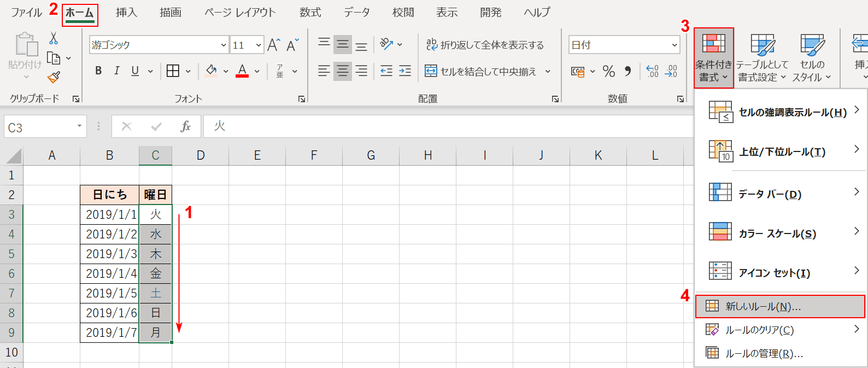Choose 新しいルール(N)... menu entry
Screen dimensions: 868x368
(780, 307)
